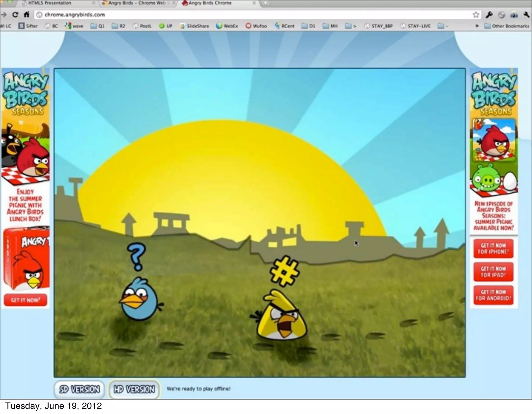Switch to HD VERSION of the game

pos(134,389)
